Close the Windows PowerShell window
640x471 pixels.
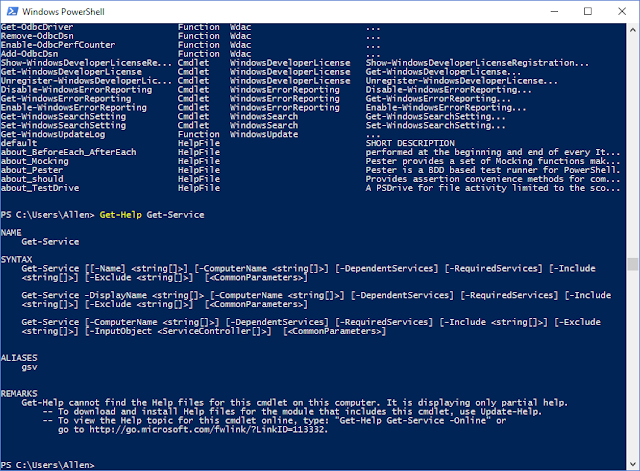(622, 11)
